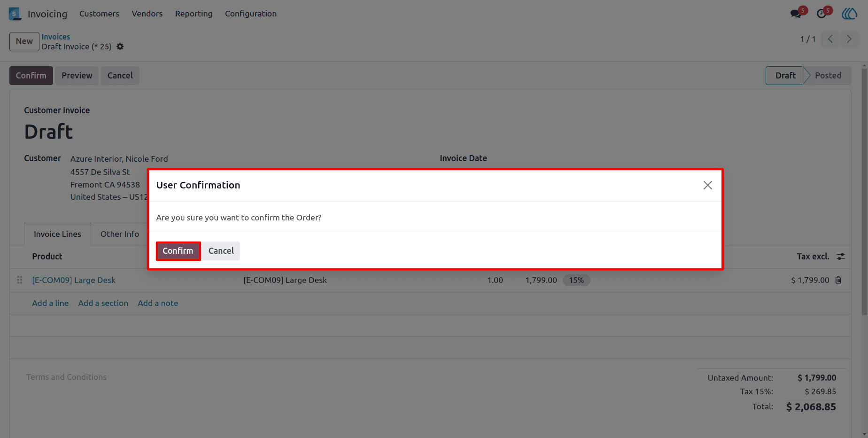This screenshot has width=868, height=438.
Task: Click the invoice form's Confirm button
Action: point(31,76)
